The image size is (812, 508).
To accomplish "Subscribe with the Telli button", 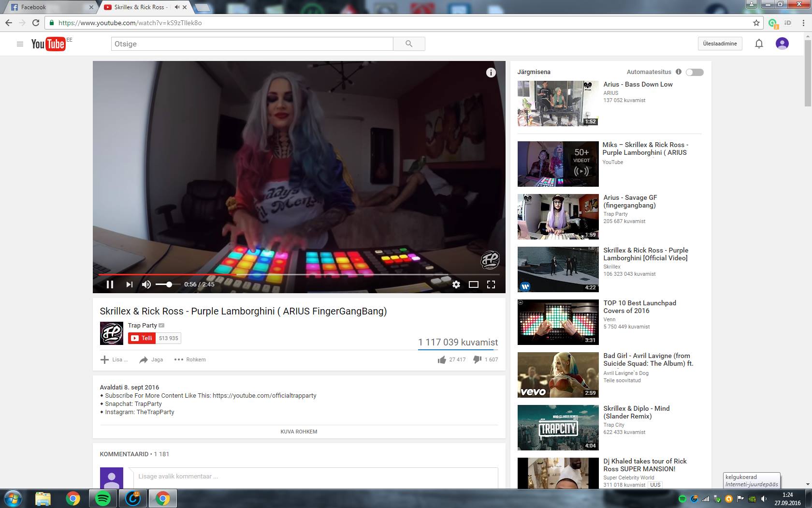I will [x=142, y=338].
